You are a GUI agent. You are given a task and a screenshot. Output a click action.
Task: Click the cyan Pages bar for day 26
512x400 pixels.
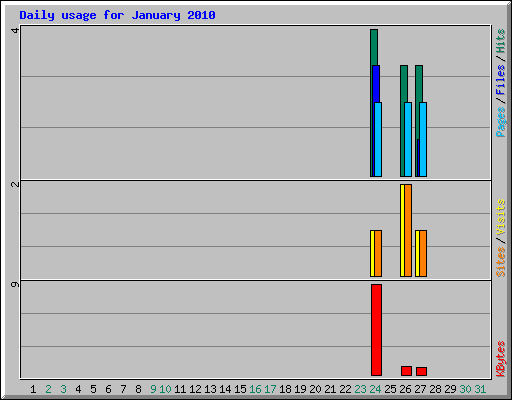[x=408, y=139]
